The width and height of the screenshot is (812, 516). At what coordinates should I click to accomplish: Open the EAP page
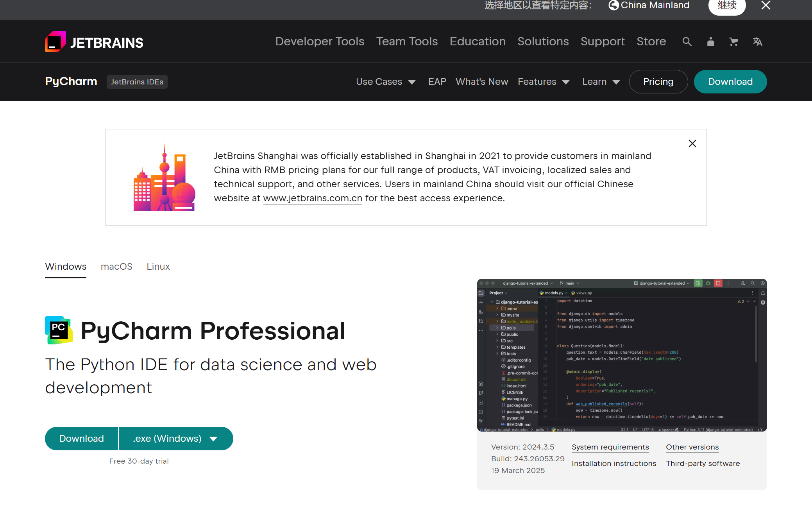coord(437,82)
